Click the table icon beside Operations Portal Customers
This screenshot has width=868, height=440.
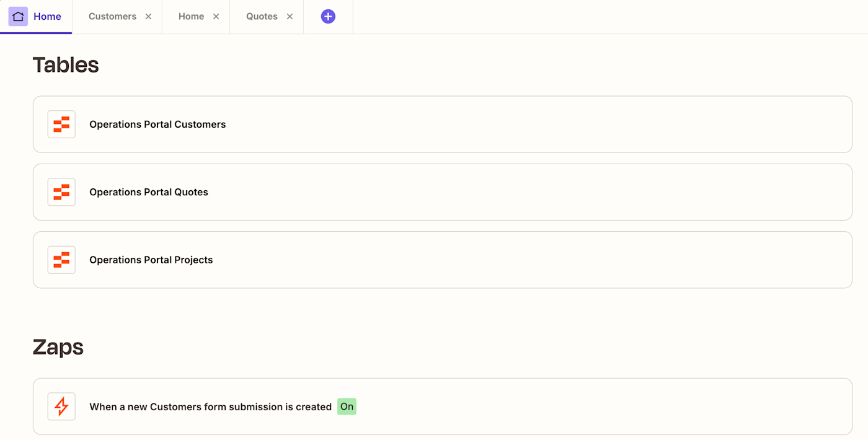(61, 125)
